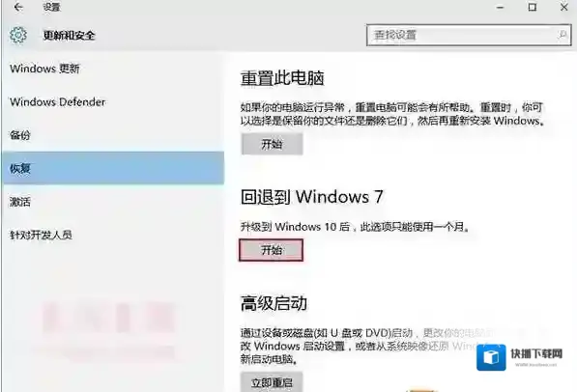Select the highlighted 恢复 item
The height and width of the screenshot is (392, 577).
point(113,168)
